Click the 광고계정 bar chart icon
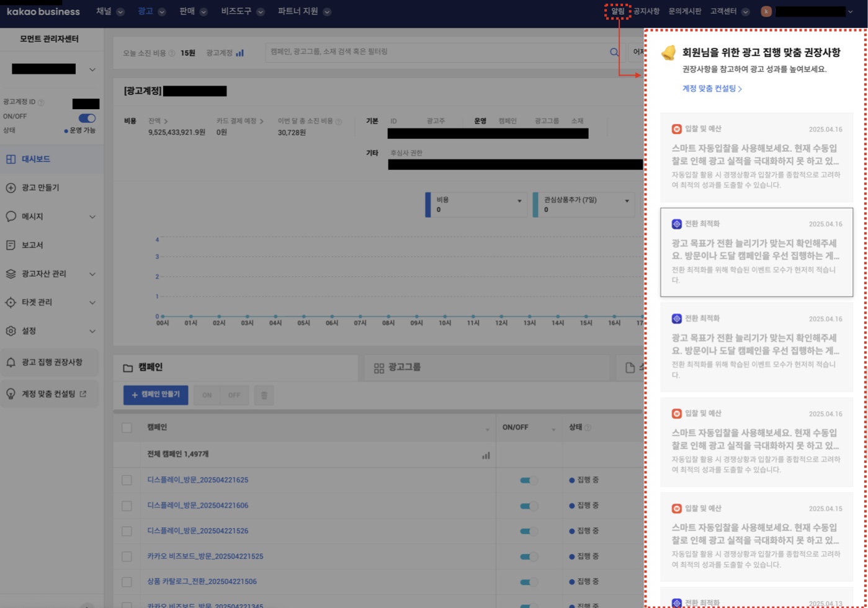The width and height of the screenshot is (868, 608). coord(240,53)
